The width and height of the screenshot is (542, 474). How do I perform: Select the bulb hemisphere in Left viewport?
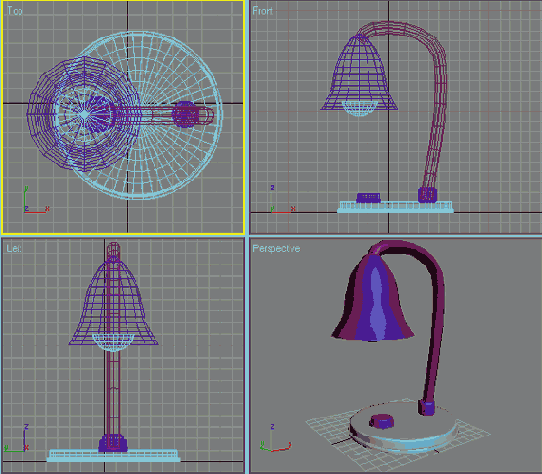[113, 343]
